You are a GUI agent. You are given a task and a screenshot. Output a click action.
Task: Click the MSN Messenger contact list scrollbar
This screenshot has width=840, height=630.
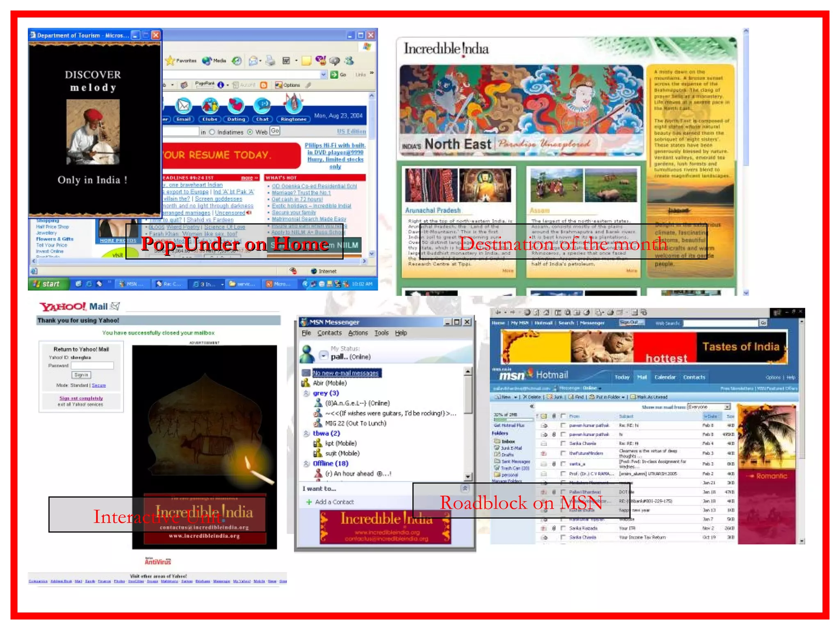468,424
